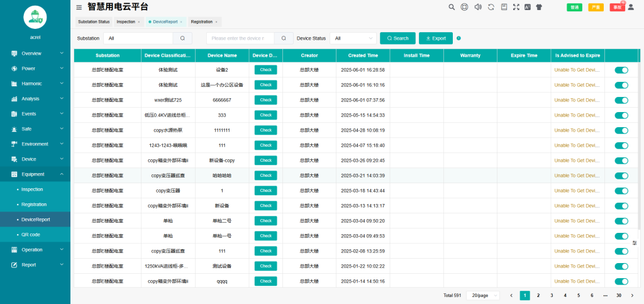Viewport: 644px width, 304px height.
Task: Click Check button for 设备2 row
Action: 266,70
